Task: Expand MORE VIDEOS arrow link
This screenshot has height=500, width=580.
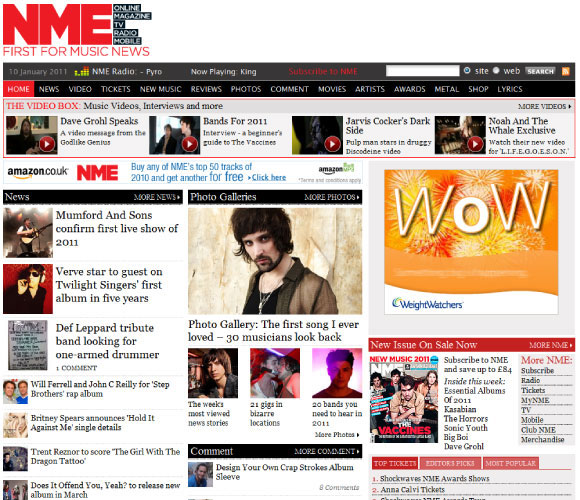Action: point(544,107)
